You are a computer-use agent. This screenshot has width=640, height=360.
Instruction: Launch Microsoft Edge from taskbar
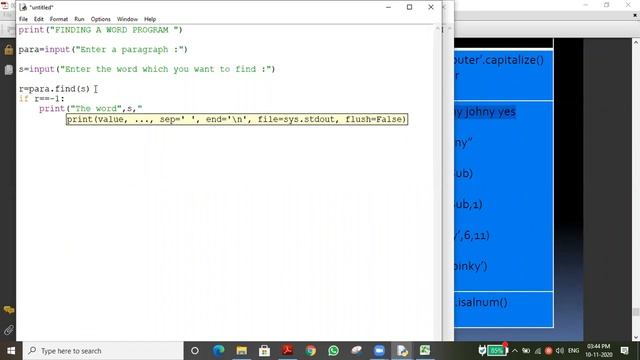[218, 351]
